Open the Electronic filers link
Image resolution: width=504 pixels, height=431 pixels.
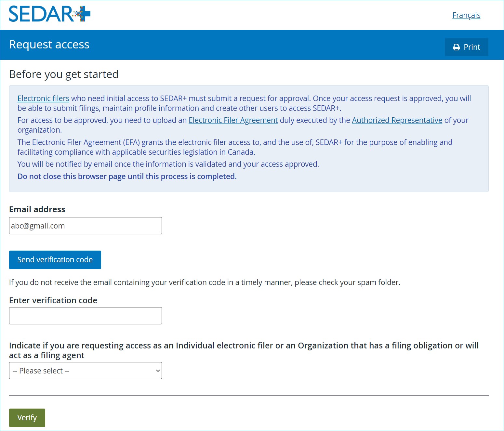[43, 98]
